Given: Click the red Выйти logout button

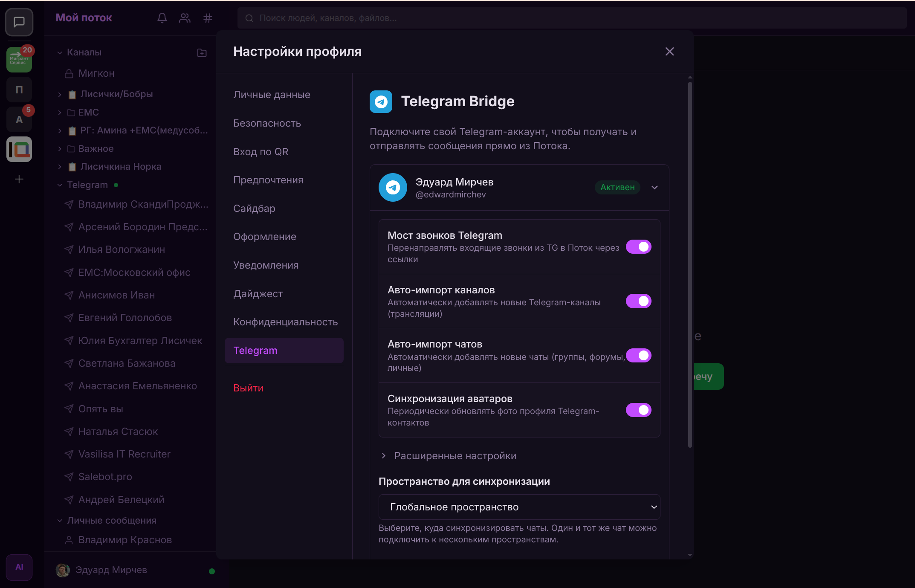Looking at the screenshot, I should point(248,388).
